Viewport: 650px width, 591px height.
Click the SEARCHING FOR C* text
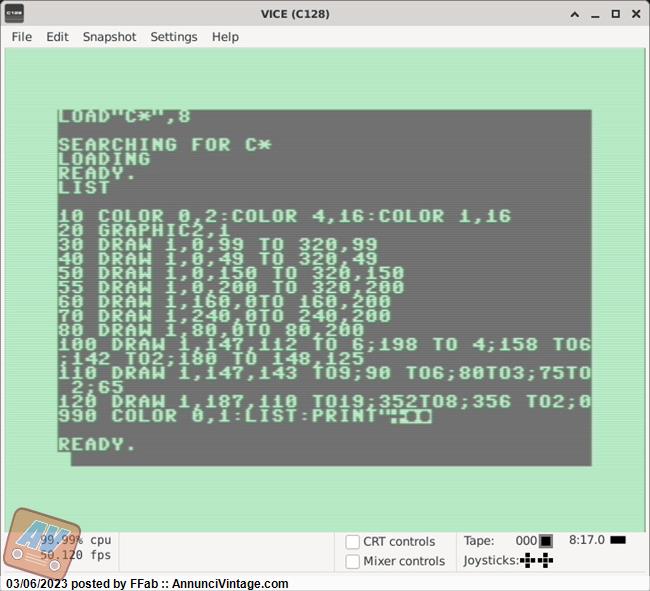(165, 145)
